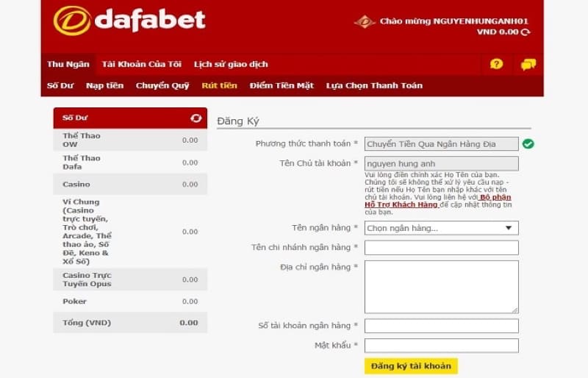This screenshot has width=588, height=378.
Task: Click the Số tài khoản ngân hàng field
Action: click(x=441, y=326)
